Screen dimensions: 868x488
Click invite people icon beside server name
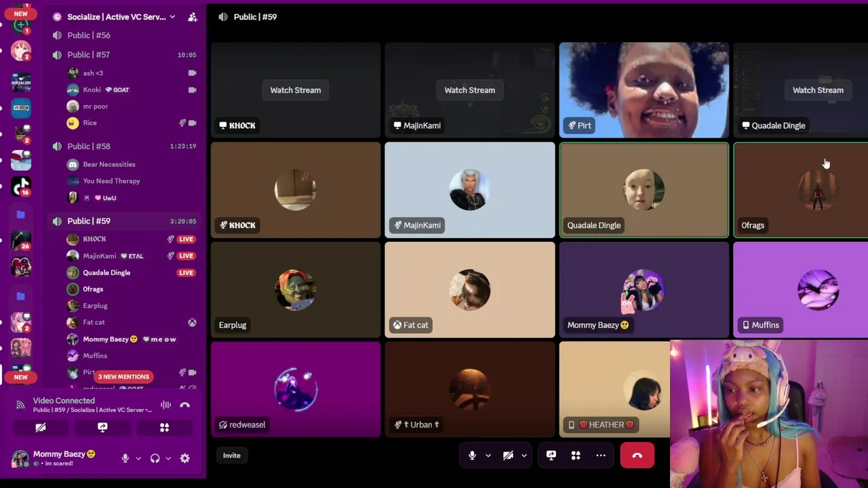click(193, 17)
